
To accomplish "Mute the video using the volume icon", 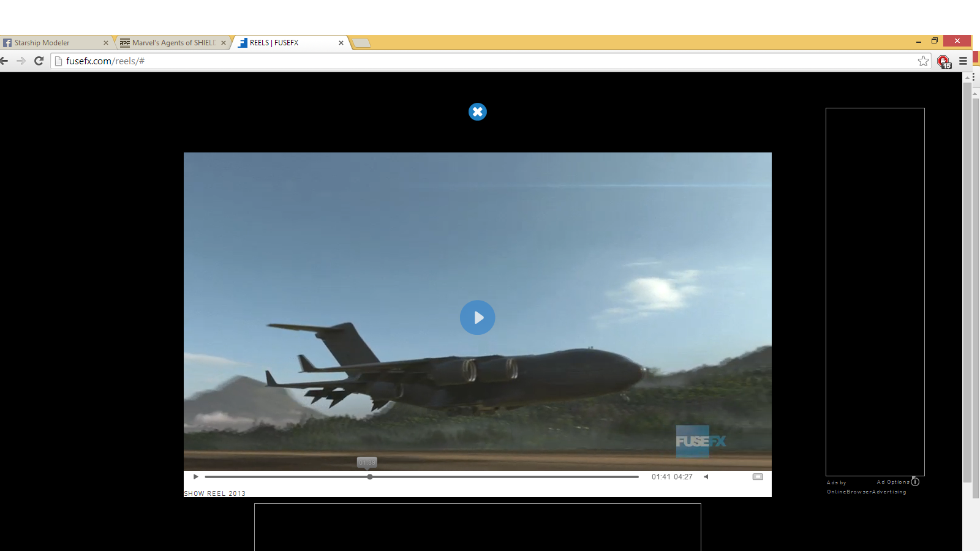I will (706, 477).
